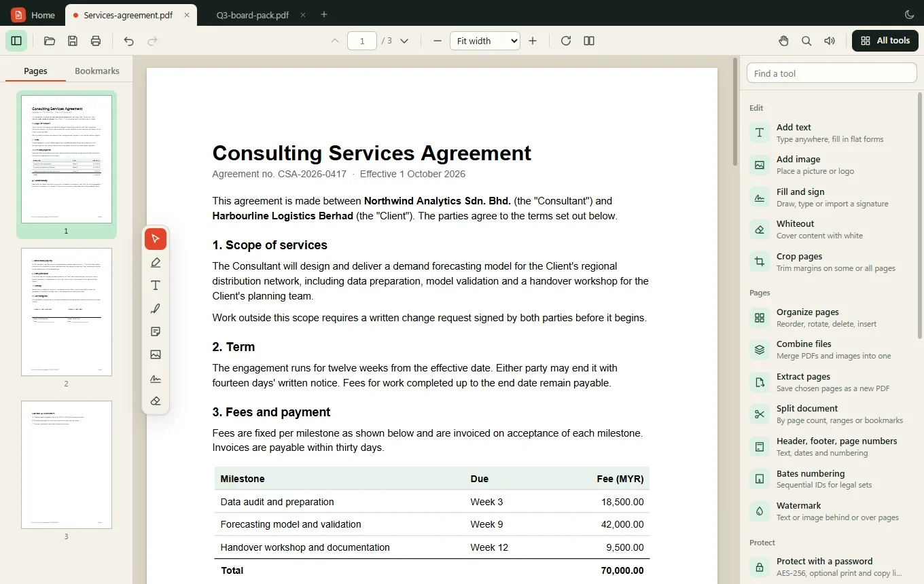Open Crop pages tool

click(830, 261)
